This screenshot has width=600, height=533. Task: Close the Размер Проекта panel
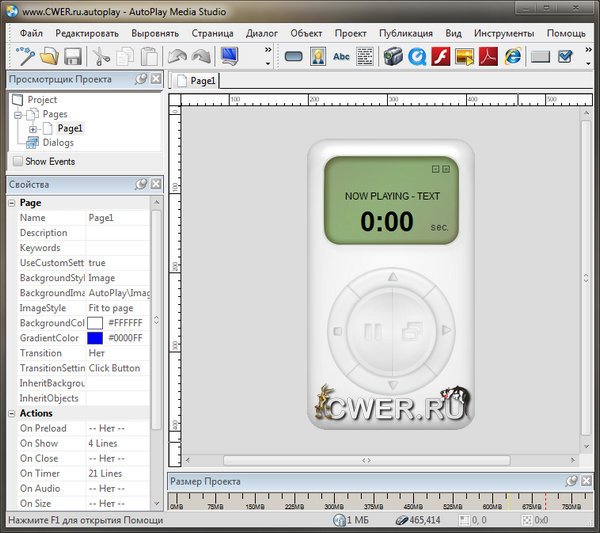pyautogui.click(x=586, y=481)
